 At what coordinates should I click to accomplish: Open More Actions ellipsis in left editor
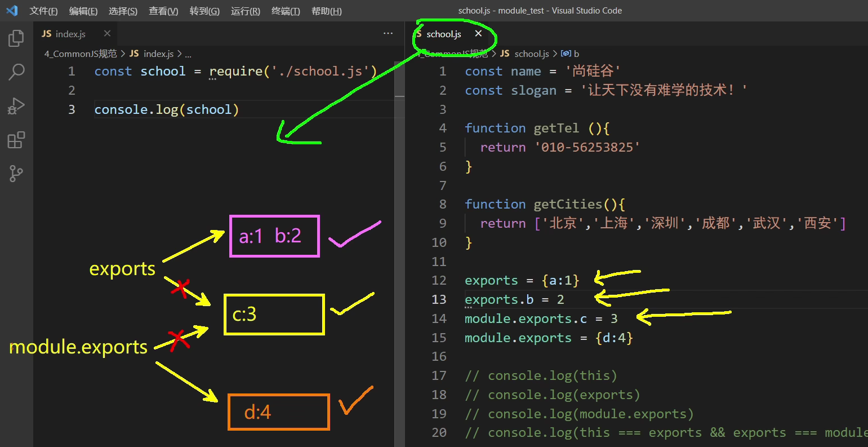(x=388, y=34)
